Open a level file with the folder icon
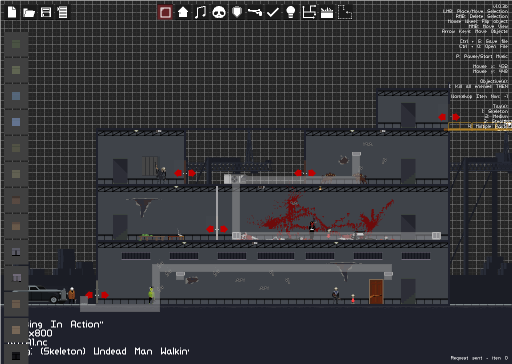Image resolution: width=512 pixels, height=364 pixels. (x=29, y=13)
